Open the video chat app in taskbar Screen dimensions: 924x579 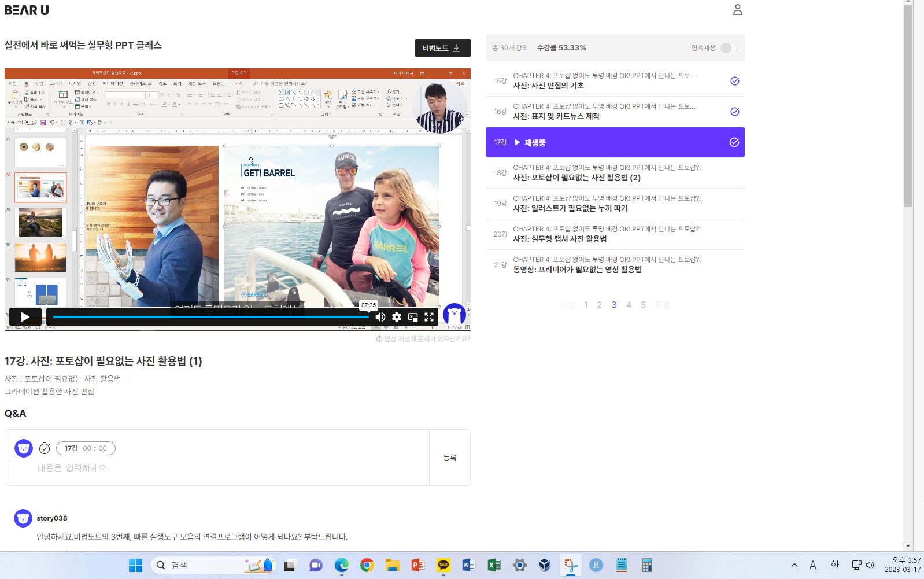tap(316, 565)
